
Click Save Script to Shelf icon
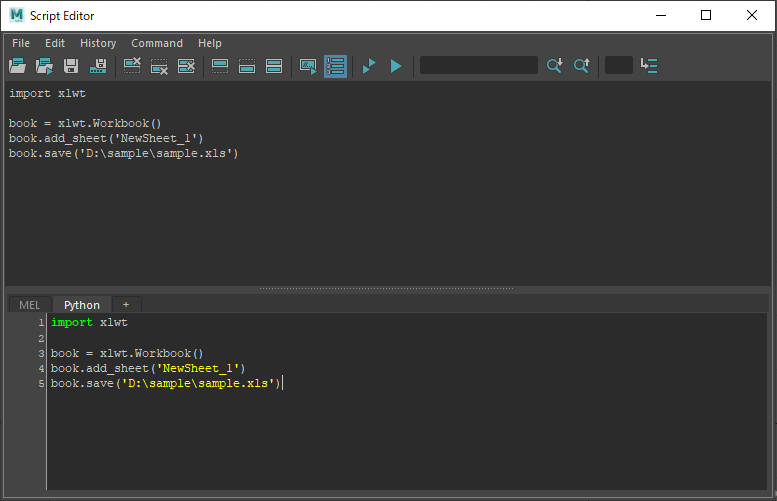tap(98, 66)
